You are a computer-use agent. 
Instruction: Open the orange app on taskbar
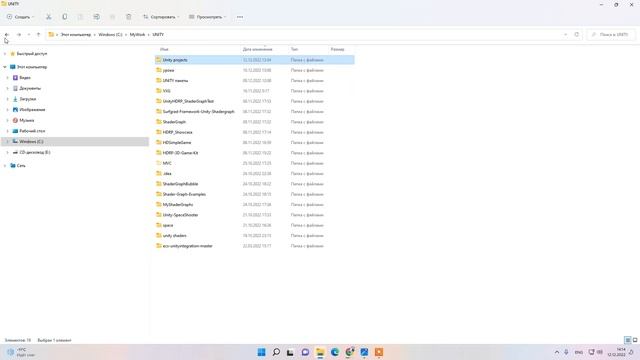pos(379,352)
